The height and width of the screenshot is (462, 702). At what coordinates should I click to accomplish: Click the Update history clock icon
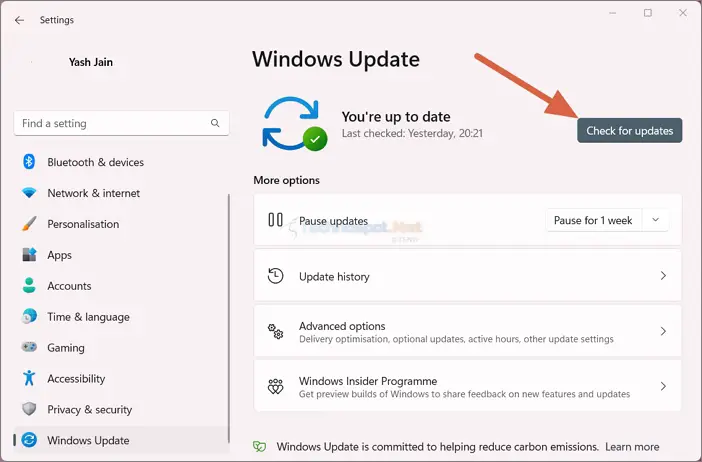[275, 276]
